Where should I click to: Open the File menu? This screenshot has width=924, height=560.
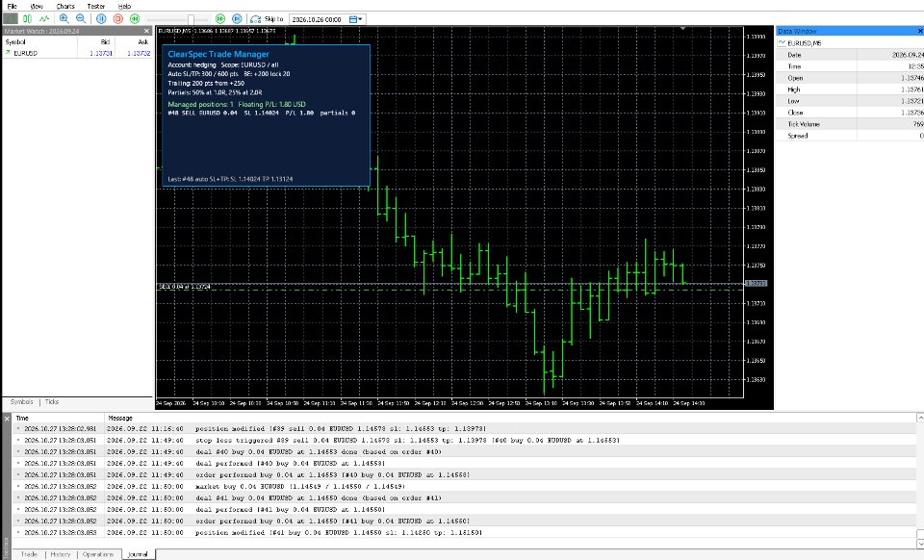pos(12,6)
